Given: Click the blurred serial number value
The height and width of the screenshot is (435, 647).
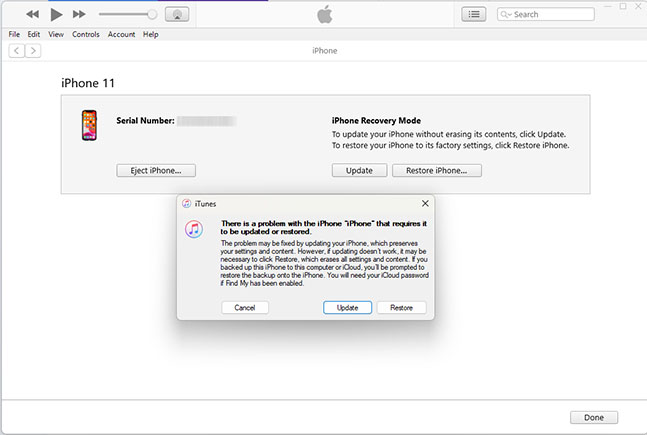Looking at the screenshot, I should click(x=206, y=121).
